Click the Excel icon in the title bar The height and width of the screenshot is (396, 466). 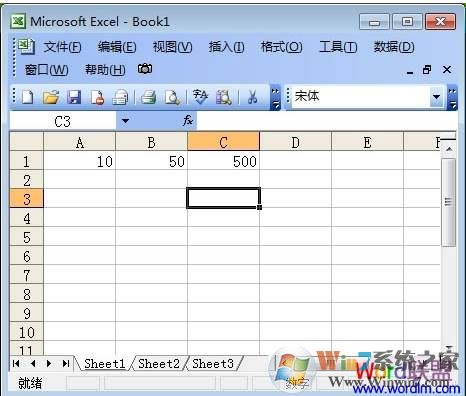pos(18,22)
